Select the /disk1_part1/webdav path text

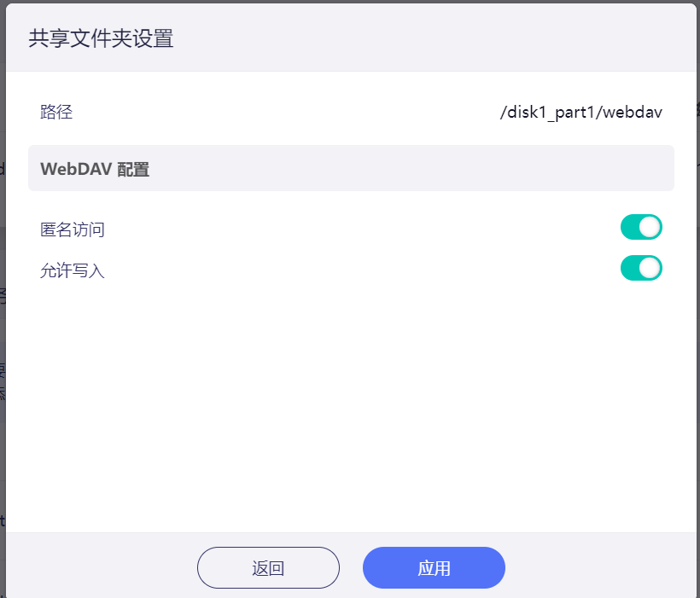(x=581, y=112)
